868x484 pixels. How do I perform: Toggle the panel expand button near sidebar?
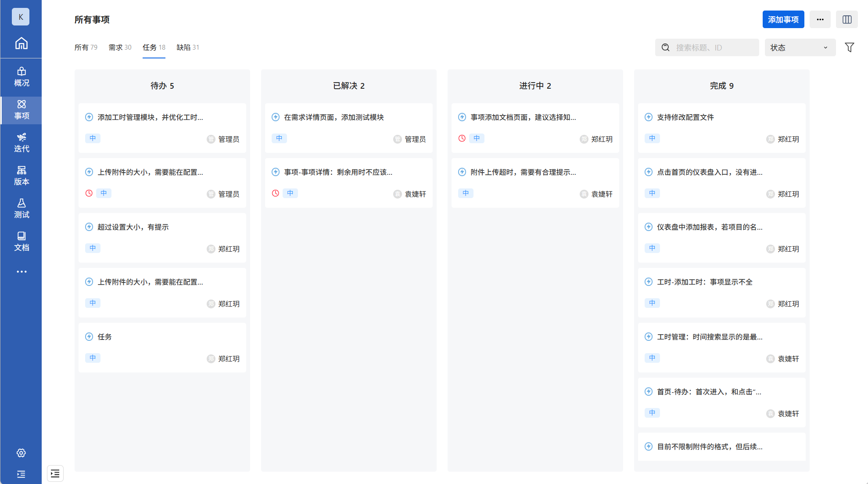[55, 473]
